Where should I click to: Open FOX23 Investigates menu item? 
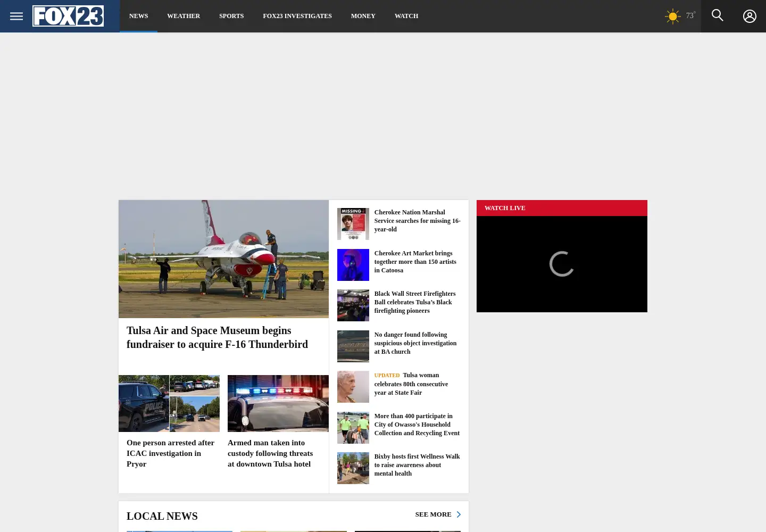point(297,16)
